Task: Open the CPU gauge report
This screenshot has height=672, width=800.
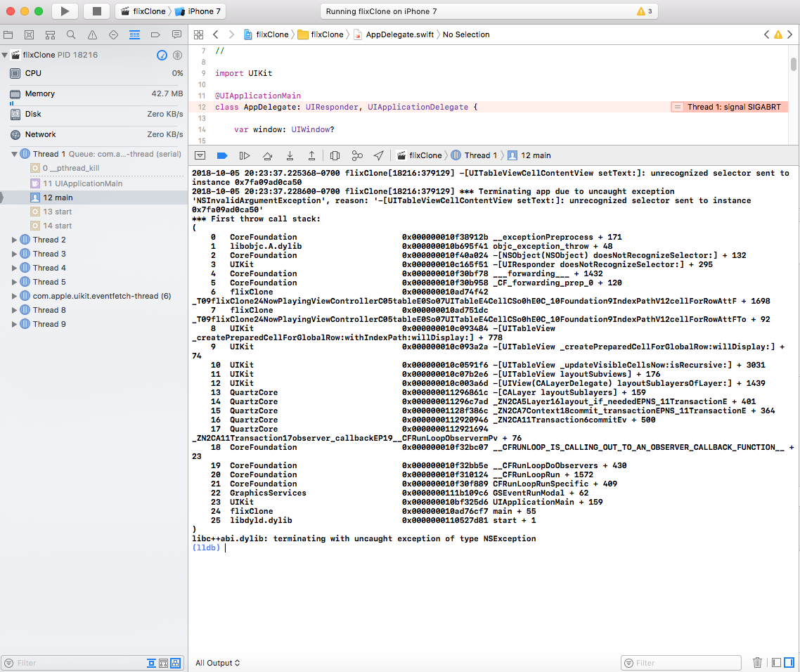Action: pyautogui.click(x=94, y=74)
